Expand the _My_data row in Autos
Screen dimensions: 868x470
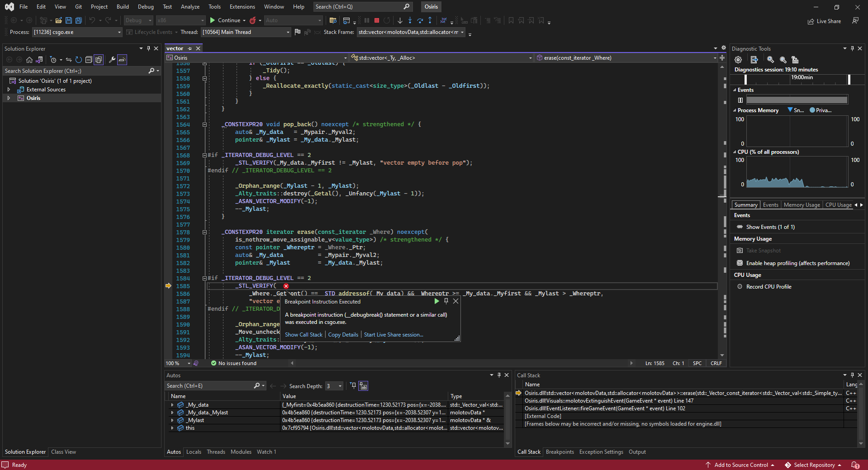pyautogui.click(x=172, y=405)
